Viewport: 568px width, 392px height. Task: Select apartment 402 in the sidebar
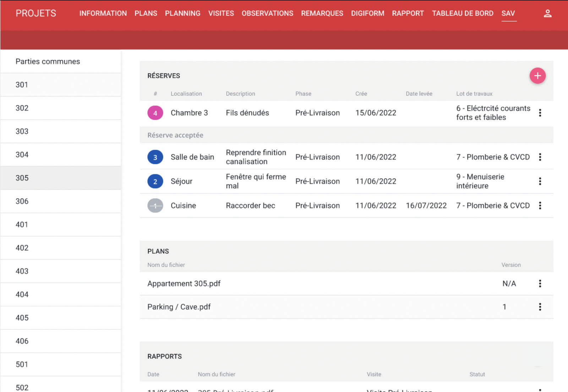point(61,248)
